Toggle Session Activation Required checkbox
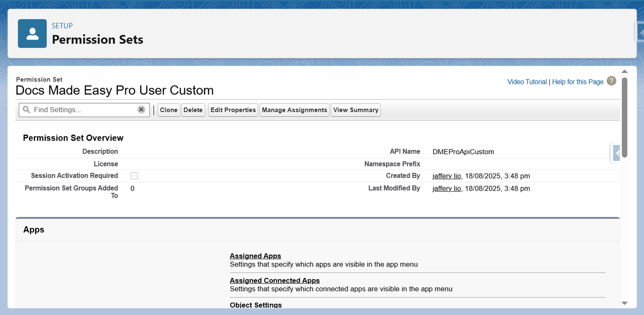 134,176
